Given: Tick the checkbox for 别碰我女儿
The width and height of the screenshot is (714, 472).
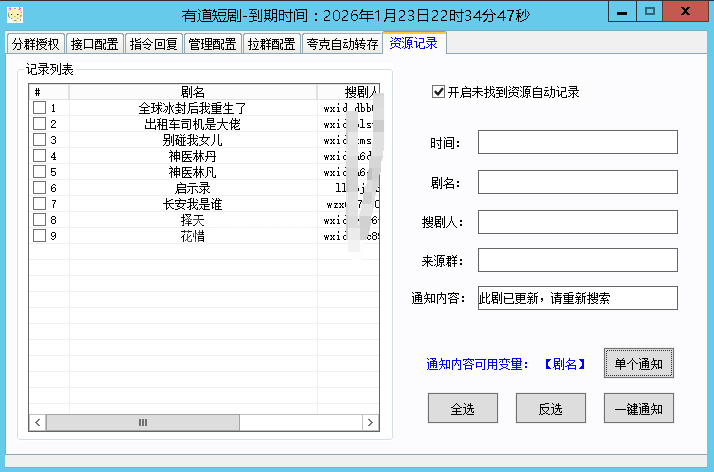Looking at the screenshot, I should pos(40,140).
